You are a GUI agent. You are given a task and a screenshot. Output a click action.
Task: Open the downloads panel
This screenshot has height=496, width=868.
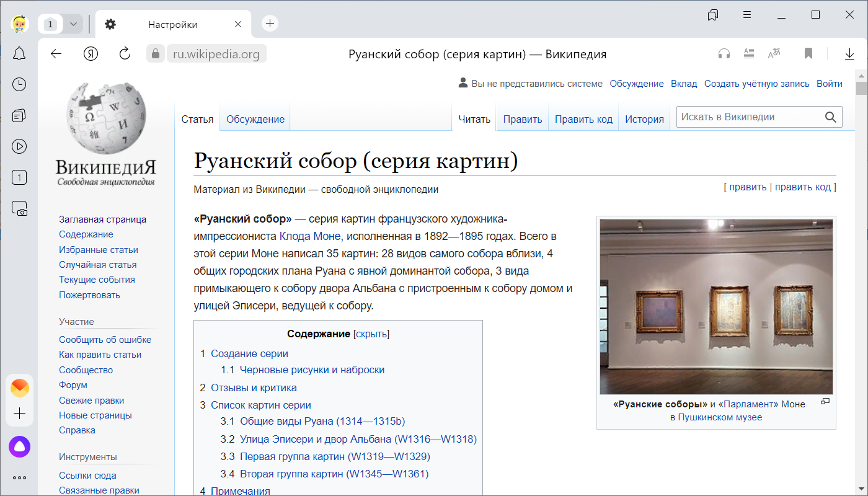point(850,54)
